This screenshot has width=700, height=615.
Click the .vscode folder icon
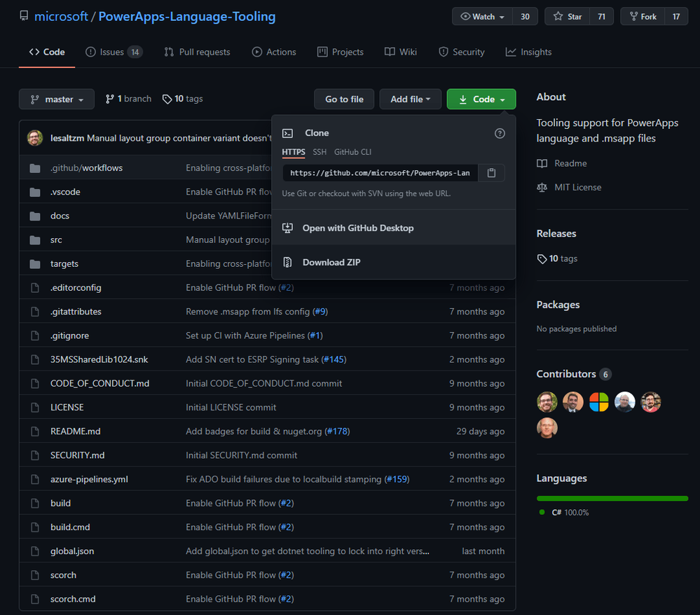[x=35, y=192]
